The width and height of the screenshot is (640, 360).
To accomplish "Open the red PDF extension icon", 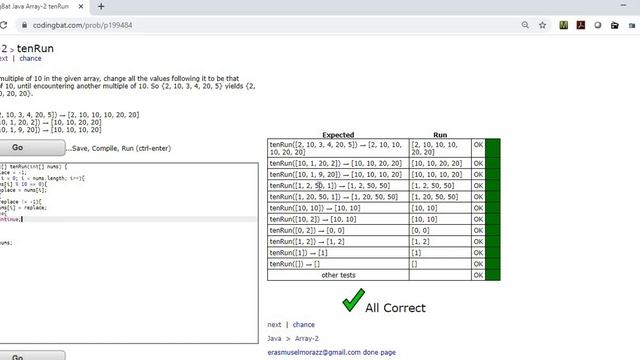I will click(581, 25).
